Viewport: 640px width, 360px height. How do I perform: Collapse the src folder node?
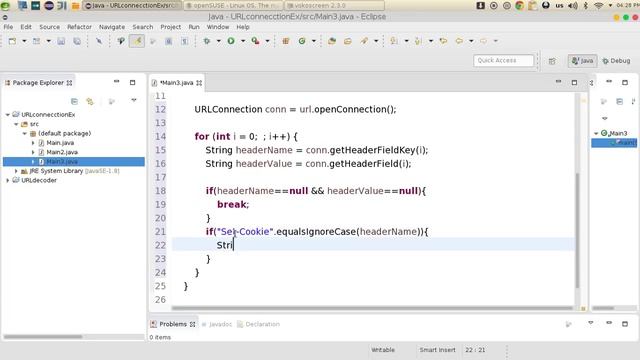(x=16, y=124)
